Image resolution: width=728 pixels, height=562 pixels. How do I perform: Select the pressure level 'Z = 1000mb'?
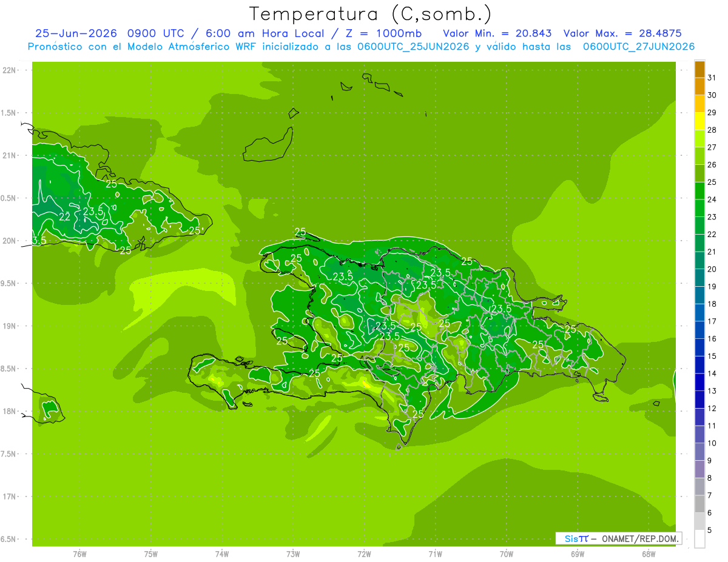point(383,33)
